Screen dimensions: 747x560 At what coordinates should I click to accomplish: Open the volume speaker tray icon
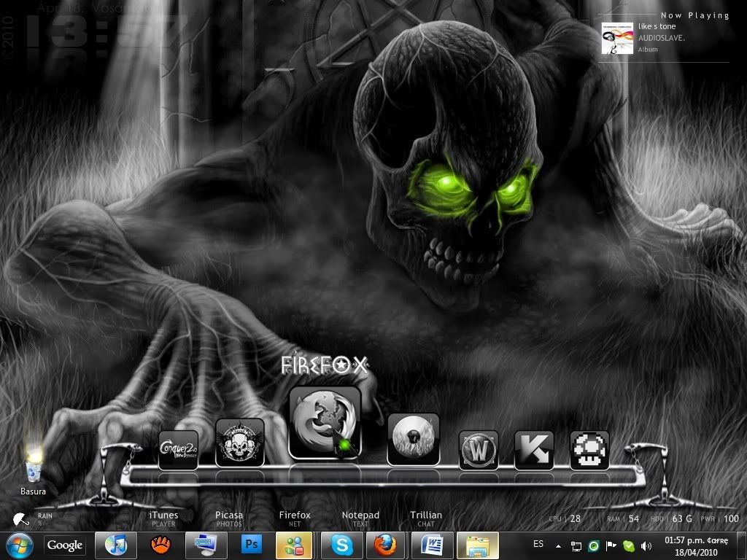(646, 546)
